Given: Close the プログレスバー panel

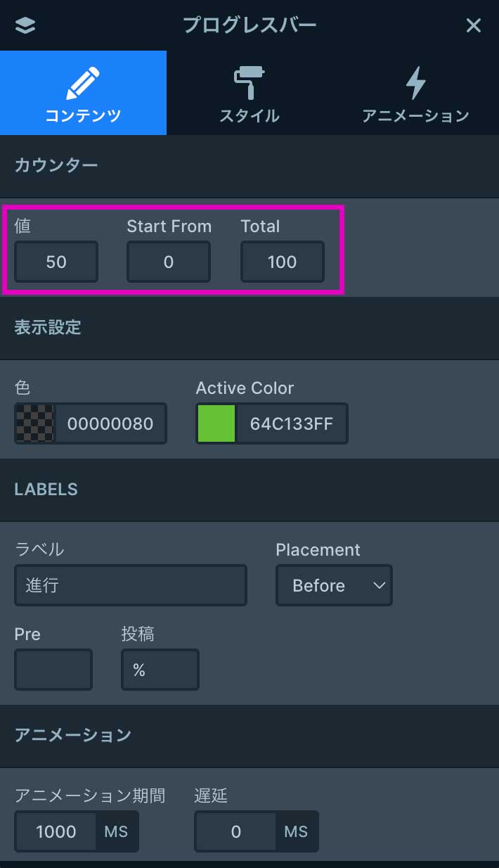Looking at the screenshot, I should (x=474, y=25).
